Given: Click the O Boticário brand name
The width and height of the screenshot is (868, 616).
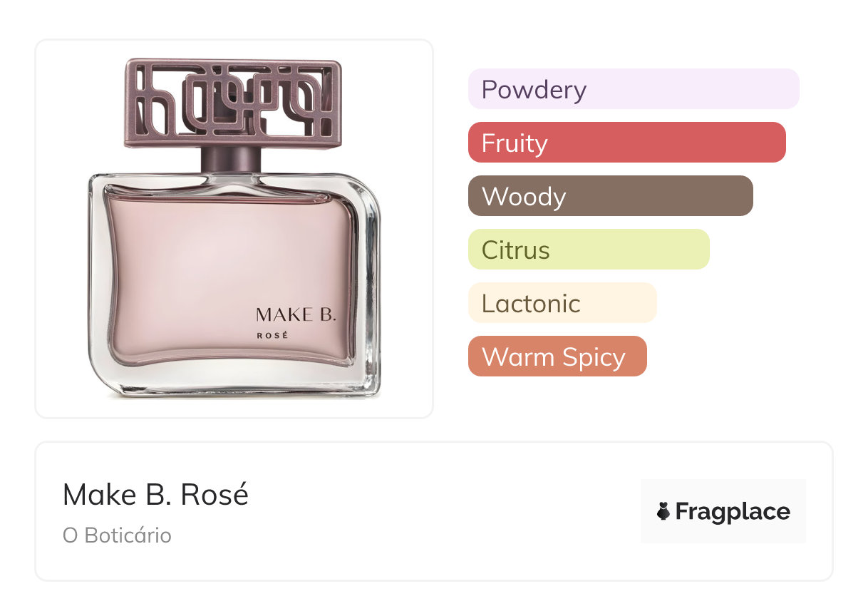Looking at the screenshot, I should (117, 535).
